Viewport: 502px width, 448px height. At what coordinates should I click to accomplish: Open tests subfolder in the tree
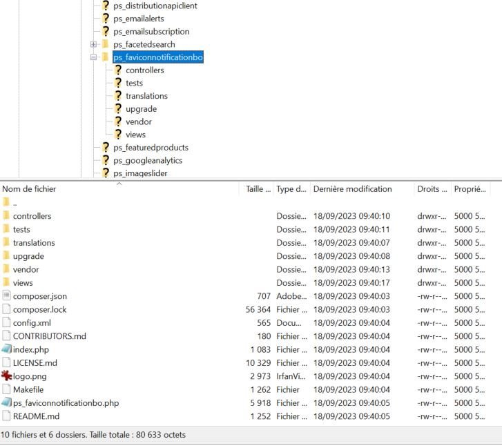[x=134, y=84]
